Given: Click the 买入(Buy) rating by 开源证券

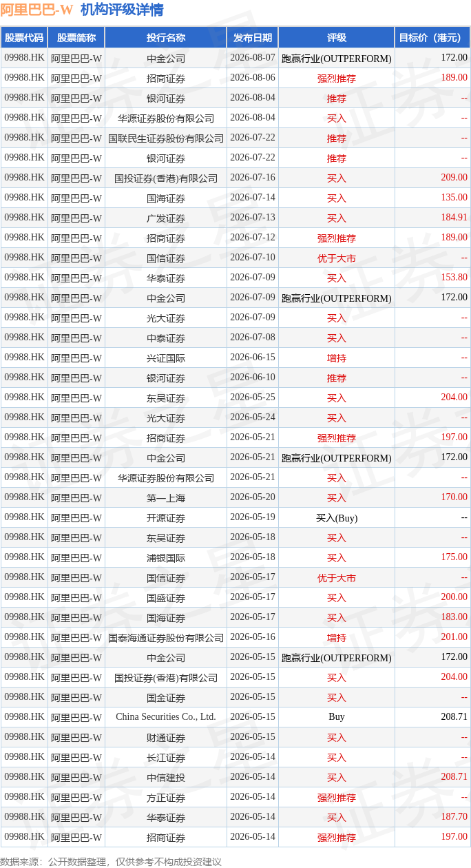Looking at the screenshot, I should click(337, 518).
